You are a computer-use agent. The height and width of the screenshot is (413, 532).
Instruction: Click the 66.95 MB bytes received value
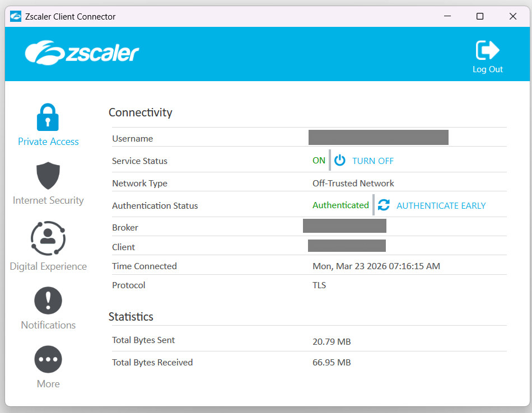pyautogui.click(x=332, y=363)
